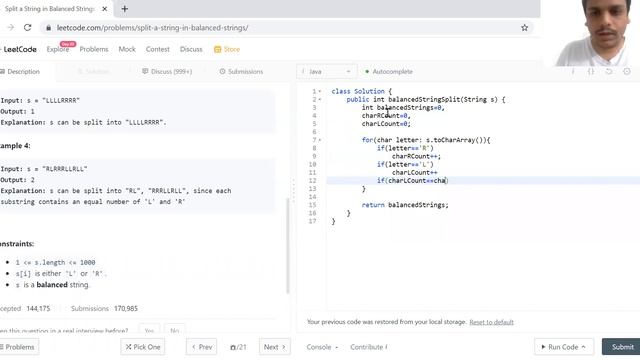Screen dimensions: 640x360
Task: Open the Problems list button
Action: [19, 347]
